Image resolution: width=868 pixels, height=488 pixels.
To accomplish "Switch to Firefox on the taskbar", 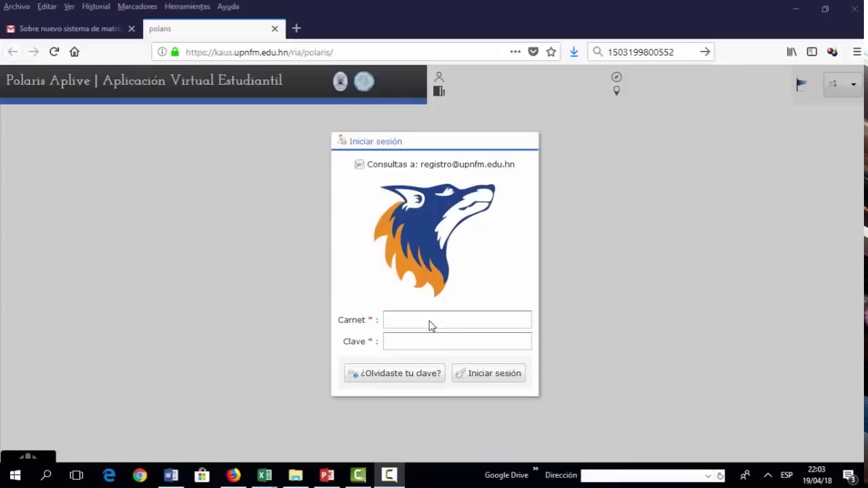I will tap(233, 475).
